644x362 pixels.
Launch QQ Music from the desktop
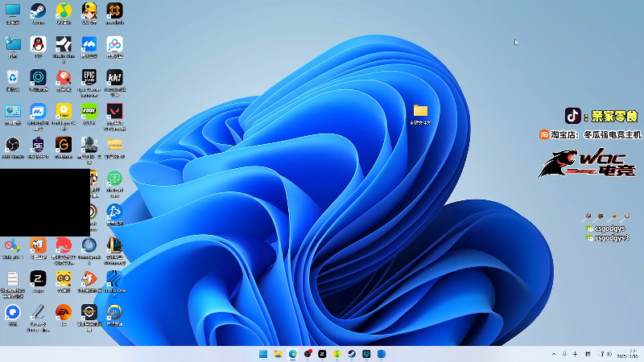(64, 11)
